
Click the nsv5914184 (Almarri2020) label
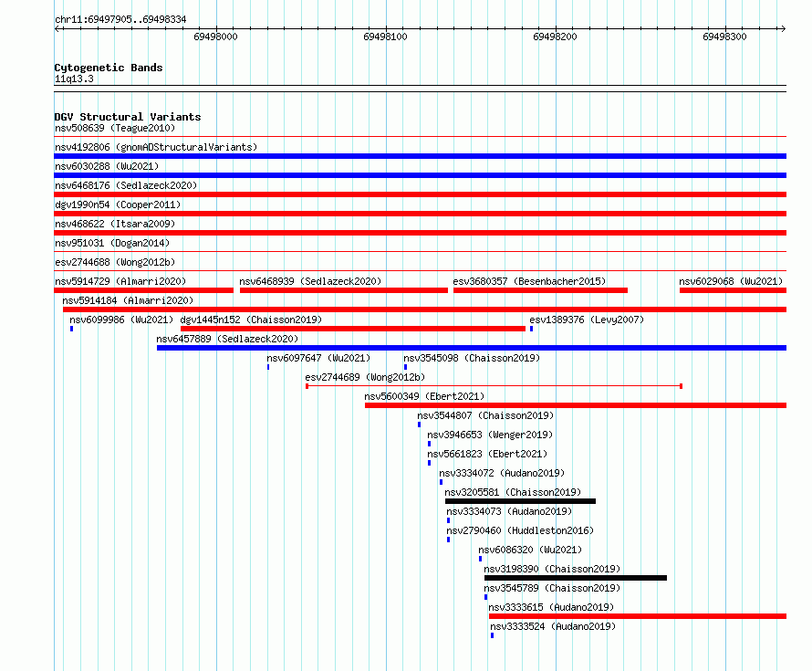click(128, 300)
